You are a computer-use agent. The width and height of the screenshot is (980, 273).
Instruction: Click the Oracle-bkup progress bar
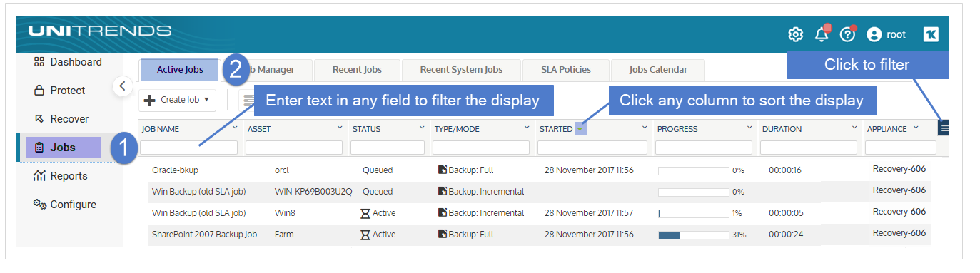pos(693,171)
